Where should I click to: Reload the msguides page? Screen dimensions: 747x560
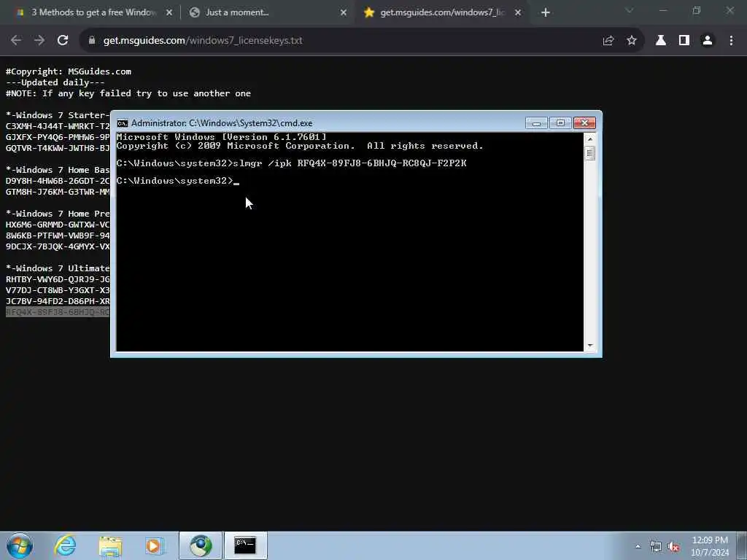point(63,41)
